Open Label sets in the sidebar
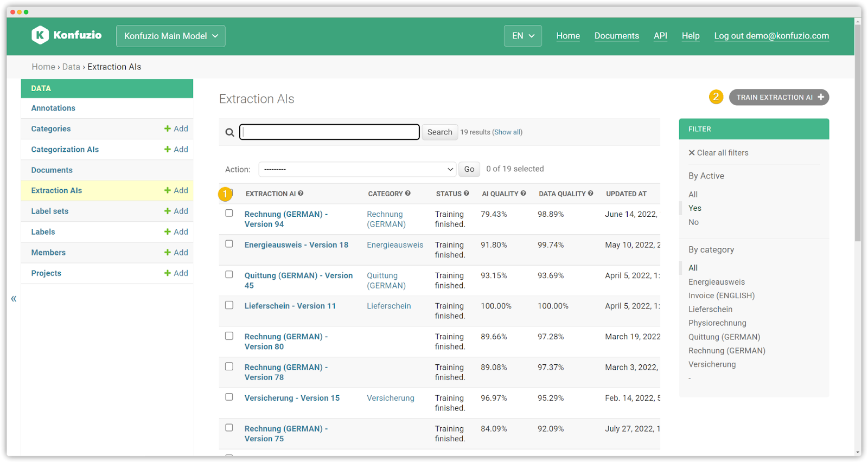 point(50,211)
